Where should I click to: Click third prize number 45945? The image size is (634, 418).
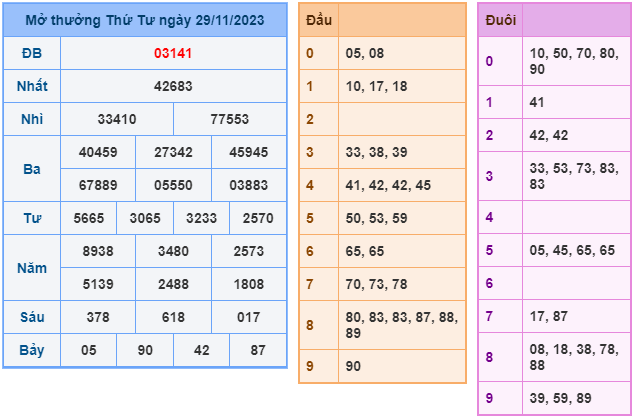pos(249,152)
